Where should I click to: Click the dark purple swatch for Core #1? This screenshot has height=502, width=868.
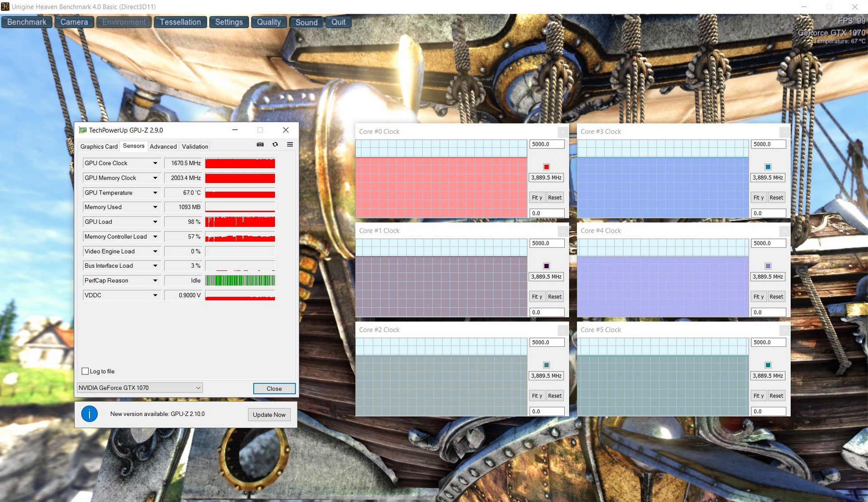click(546, 266)
